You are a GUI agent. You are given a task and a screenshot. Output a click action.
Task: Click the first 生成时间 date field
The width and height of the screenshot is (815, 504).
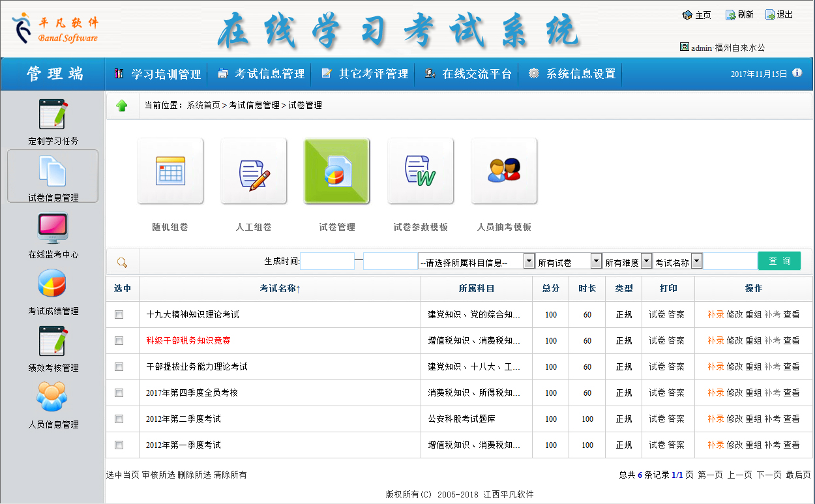pos(327,261)
